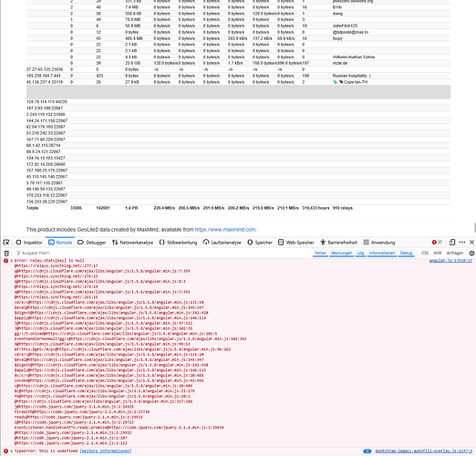The image size is (476, 456).
Task: Open console settings gear icon
Action: pyautogui.click(x=471, y=253)
